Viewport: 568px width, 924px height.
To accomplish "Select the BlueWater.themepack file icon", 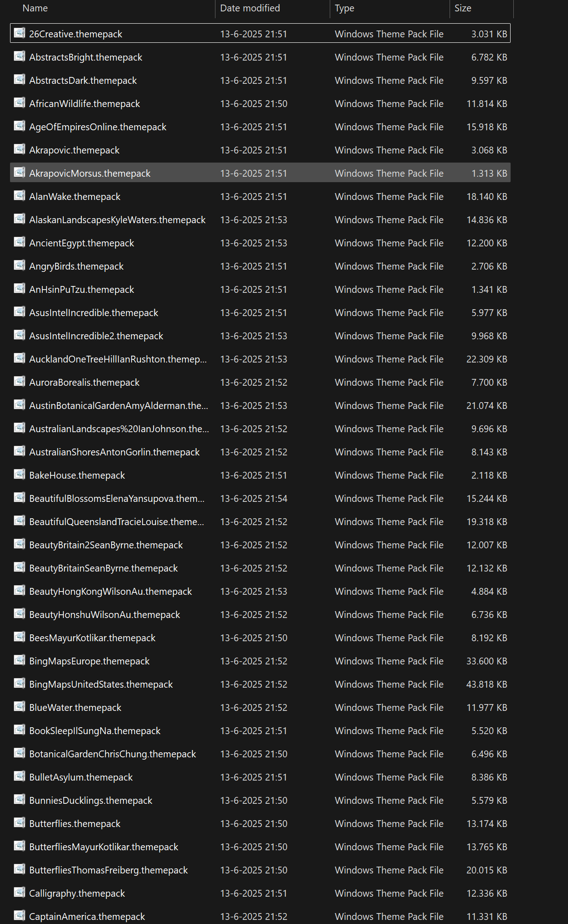I will click(x=19, y=707).
